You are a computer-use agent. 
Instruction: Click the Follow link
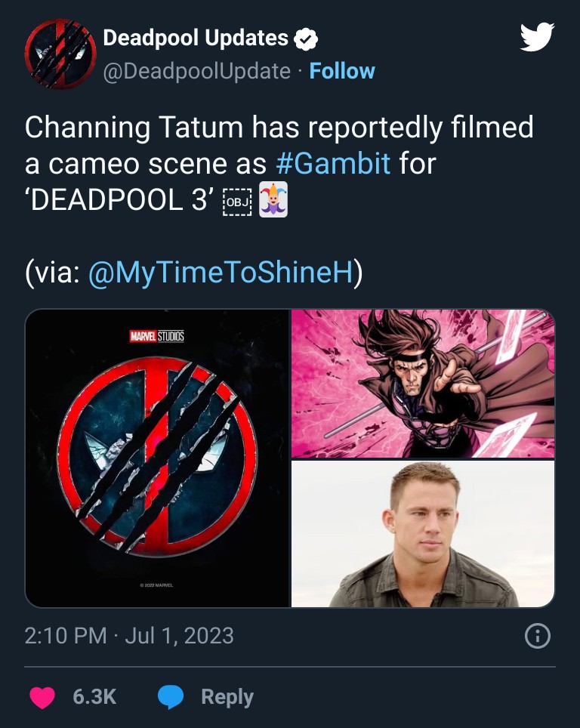pyautogui.click(x=343, y=72)
